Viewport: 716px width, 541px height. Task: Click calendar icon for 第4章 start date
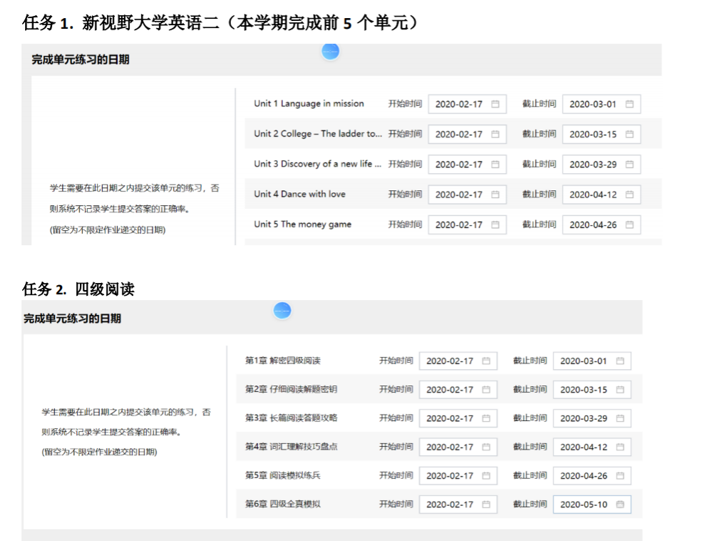[x=487, y=447]
